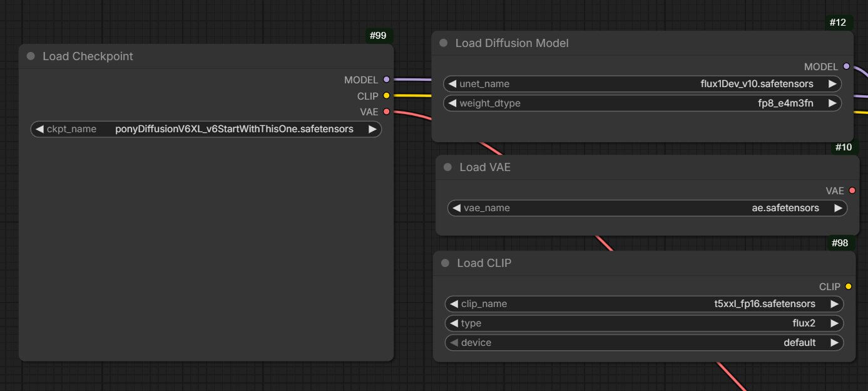Open fp8_e4m3fn weight dtype dropdown
The image size is (868, 391).
click(642, 103)
